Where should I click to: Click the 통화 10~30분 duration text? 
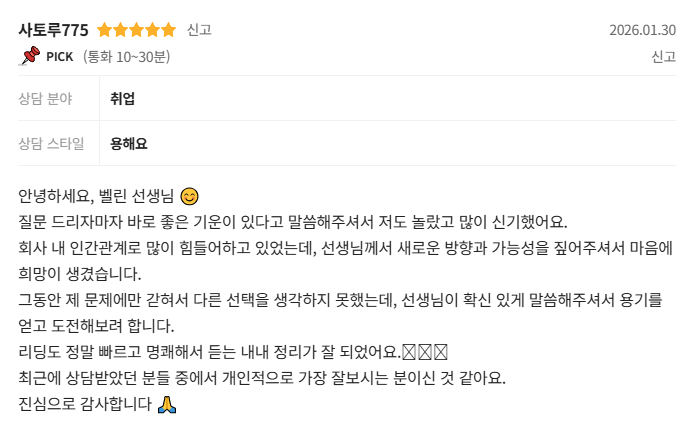[x=127, y=57]
